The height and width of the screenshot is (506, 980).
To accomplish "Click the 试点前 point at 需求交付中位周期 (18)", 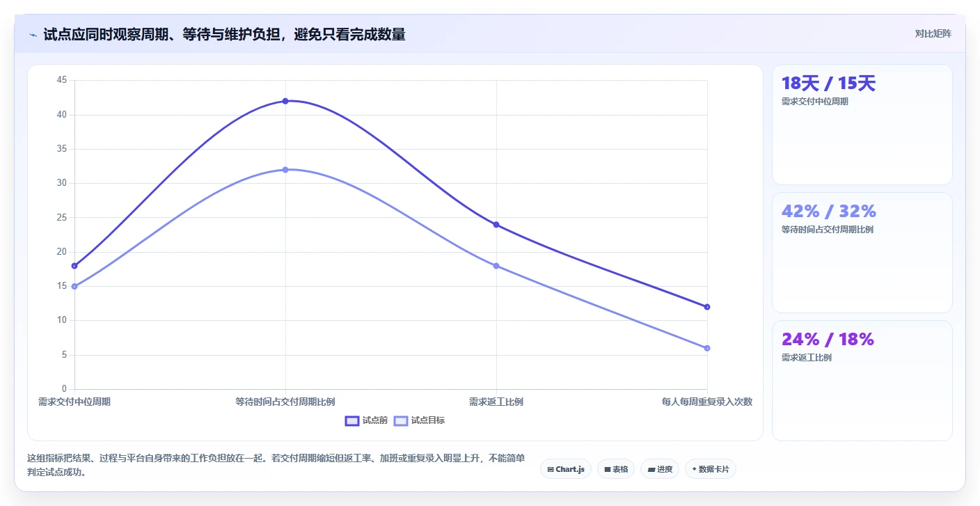I will click(x=74, y=266).
